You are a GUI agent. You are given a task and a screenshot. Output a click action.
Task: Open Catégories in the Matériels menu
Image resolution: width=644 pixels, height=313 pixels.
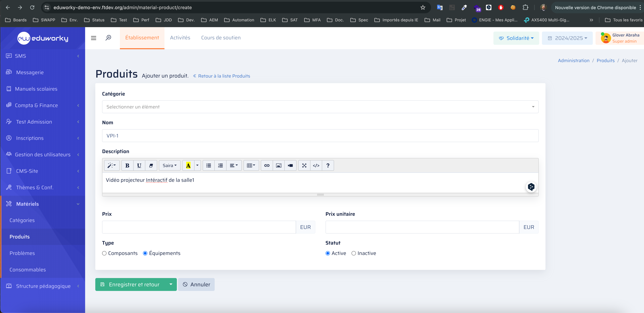(x=22, y=220)
